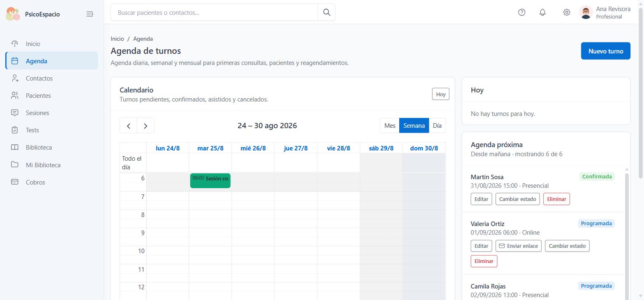Open Contactos from the sidebar
Image resolution: width=644 pixels, height=300 pixels.
click(x=52, y=78)
